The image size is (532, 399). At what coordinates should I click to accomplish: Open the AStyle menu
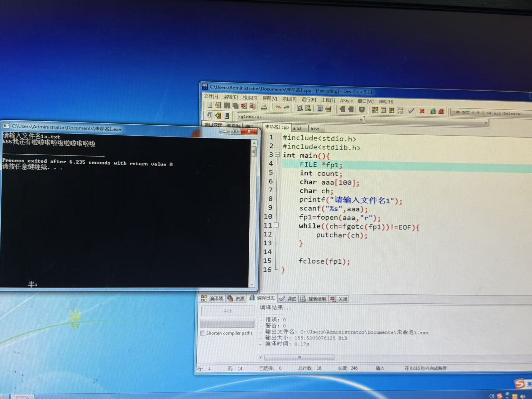pos(347,101)
